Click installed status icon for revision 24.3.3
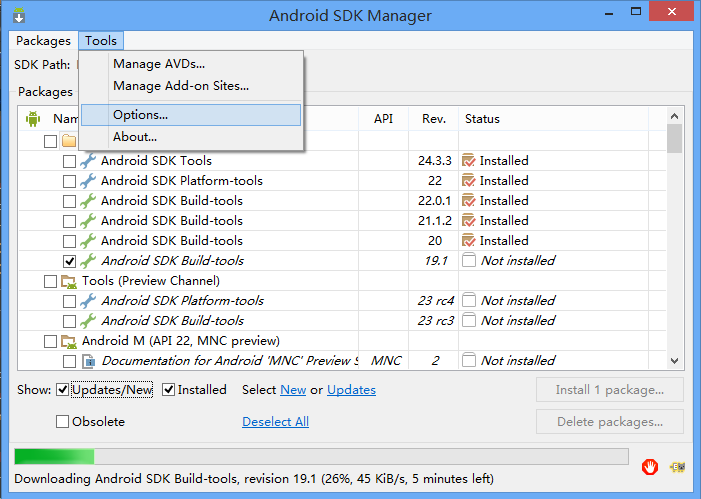Image resolution: width=701 pixels, height=499 pixels. (469, 161)
